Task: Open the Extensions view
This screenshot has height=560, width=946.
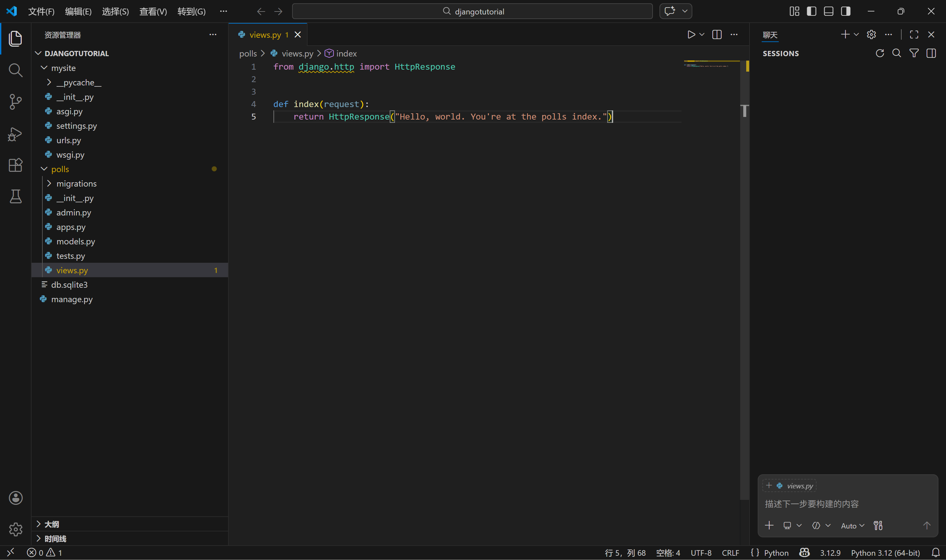Action: tap(15, 165)
